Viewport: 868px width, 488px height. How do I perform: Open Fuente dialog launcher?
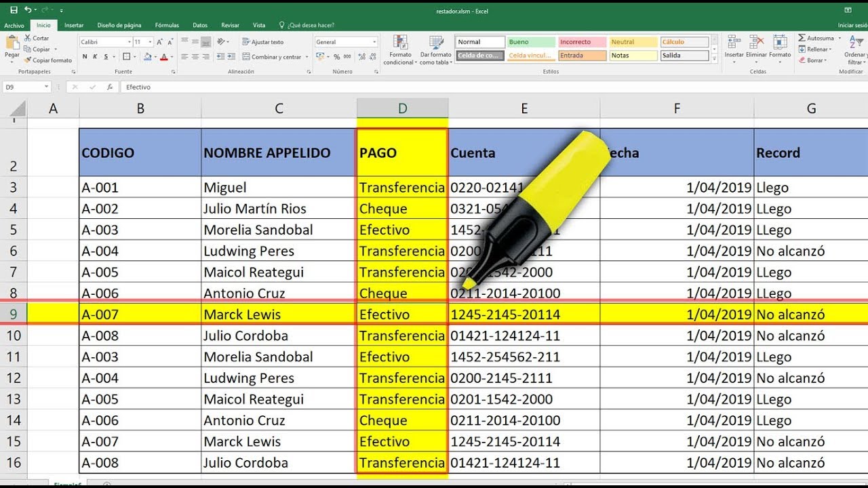(x=173, y=71)
